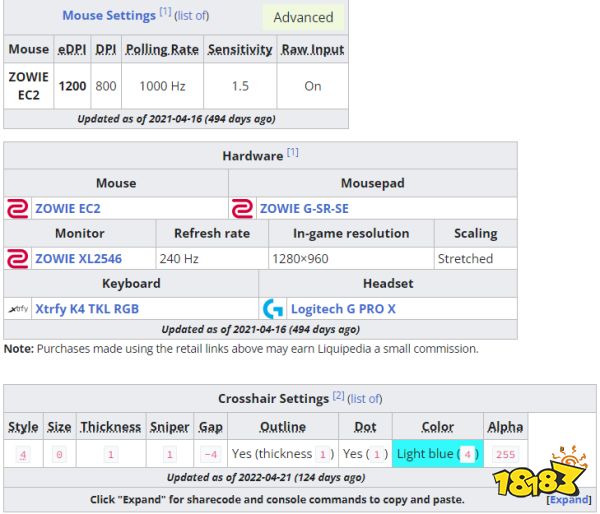This screenshot has height=514, width=600.
Task: Click the ZOWIE logo beside EC2 mouse
Action: (18, 209)
